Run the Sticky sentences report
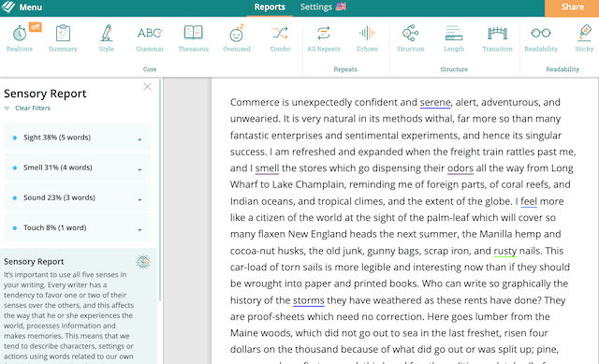The width and height of the screenshot is (599, 364). click(584, 38)
